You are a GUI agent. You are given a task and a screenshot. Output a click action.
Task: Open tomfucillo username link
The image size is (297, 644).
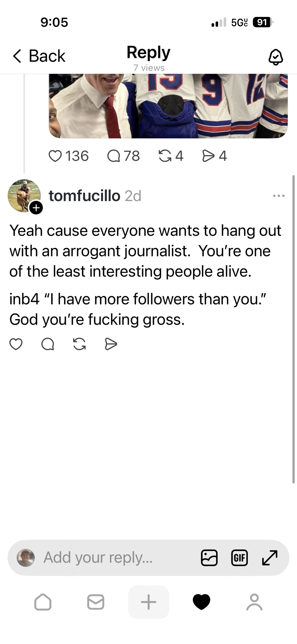(x=84, y=196)
